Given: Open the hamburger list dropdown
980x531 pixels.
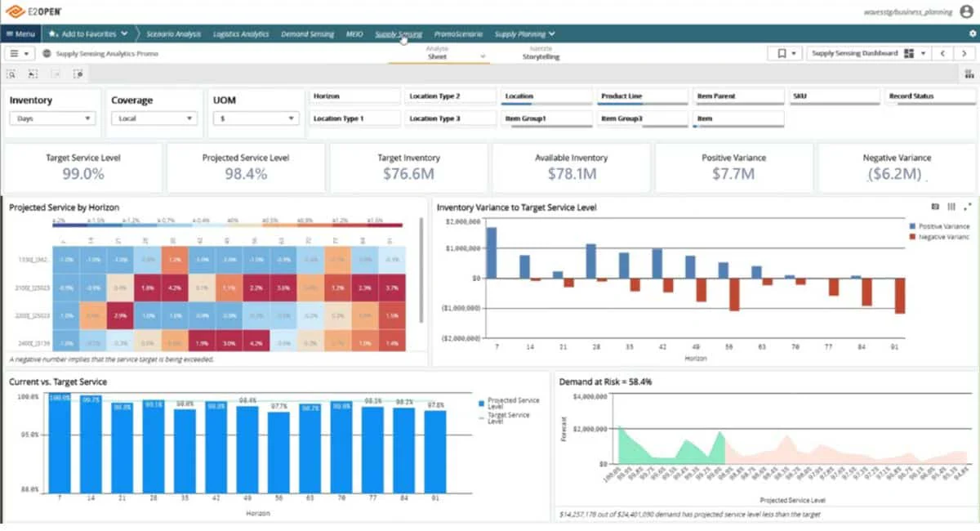Looking at the screenshot, I should coord(20,53).
